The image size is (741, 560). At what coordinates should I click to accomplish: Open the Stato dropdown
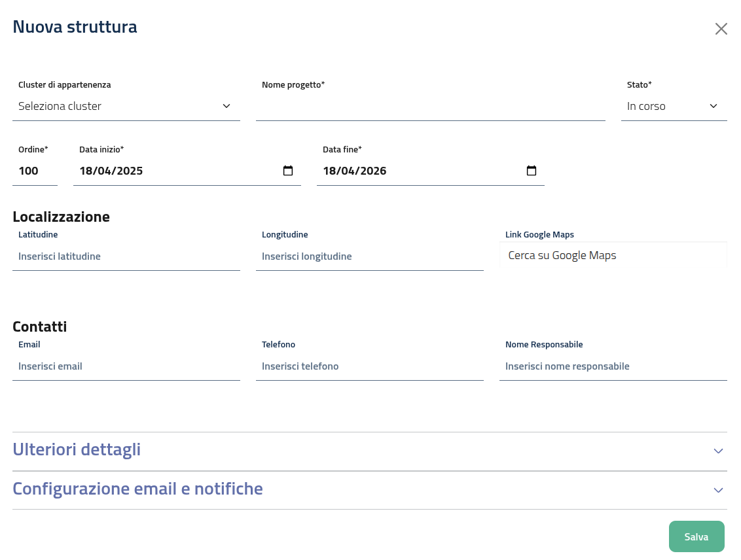(674, 106)
